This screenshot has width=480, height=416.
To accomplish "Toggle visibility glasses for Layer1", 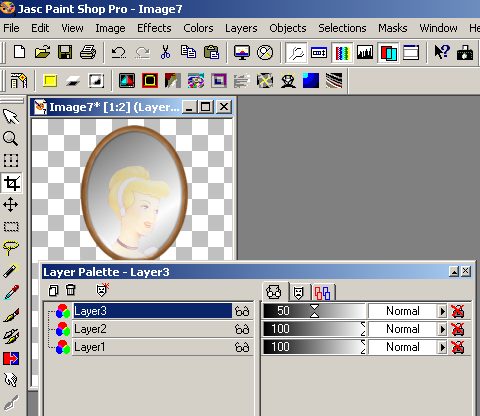I will pos(242,347).
